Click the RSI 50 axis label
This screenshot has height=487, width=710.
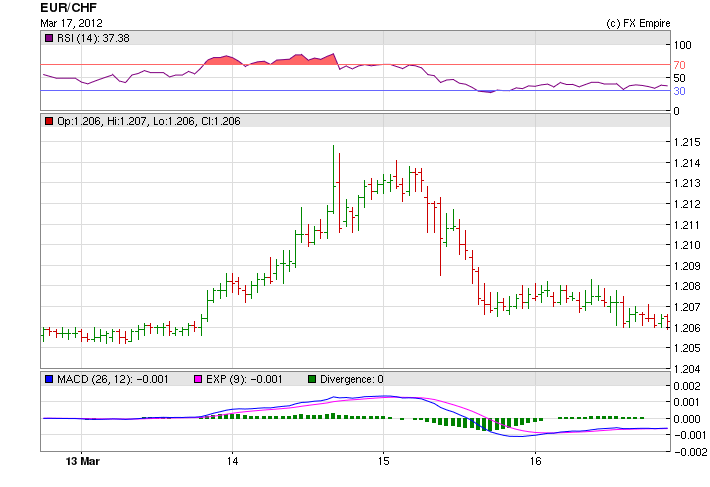(679, 78)
